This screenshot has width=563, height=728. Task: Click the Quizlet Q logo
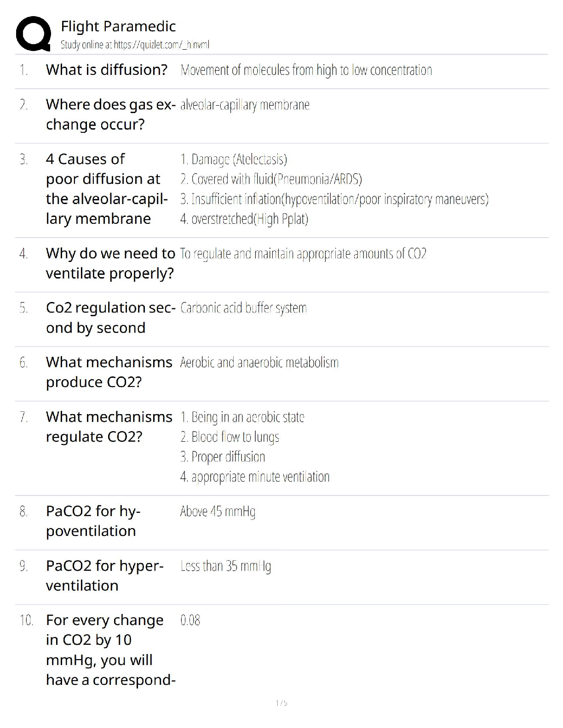33,33
